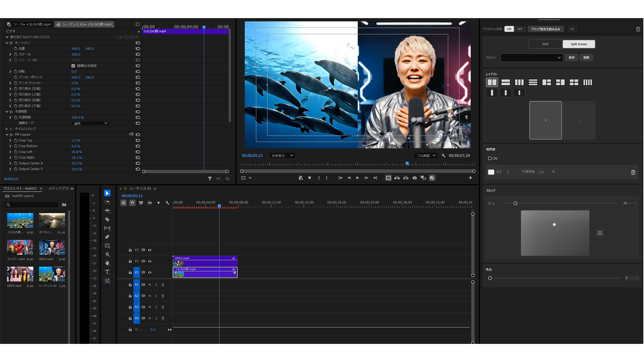This screenshot has width=644, height=362.
Task: Toggle the 縦横比を固定 checkbox
Action: click(73, 66)
